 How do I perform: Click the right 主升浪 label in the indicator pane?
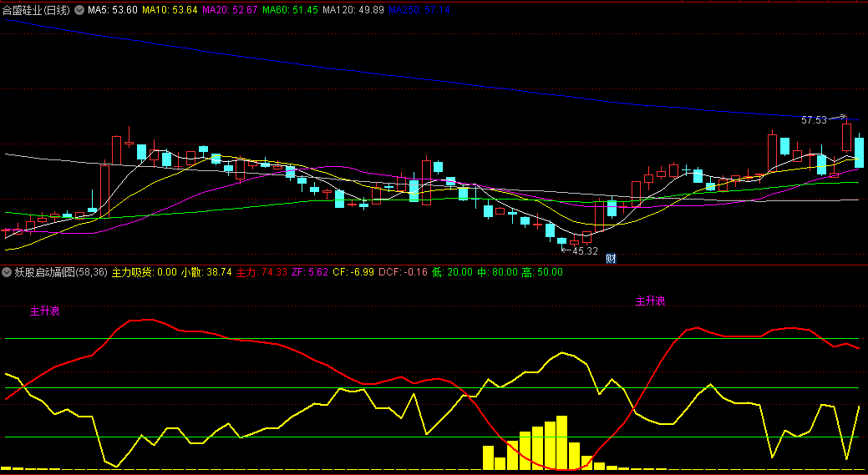tap(651, 301)
